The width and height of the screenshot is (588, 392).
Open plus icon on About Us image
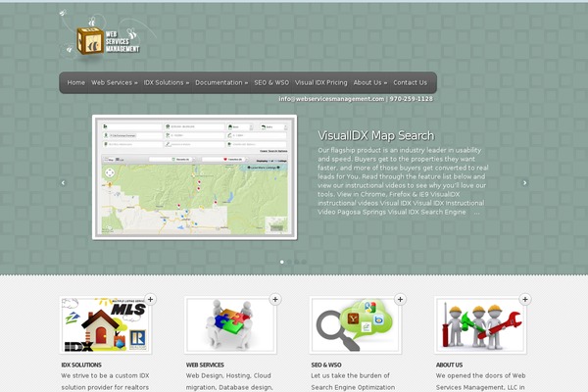pyautogui.click(x=525, y=299)
